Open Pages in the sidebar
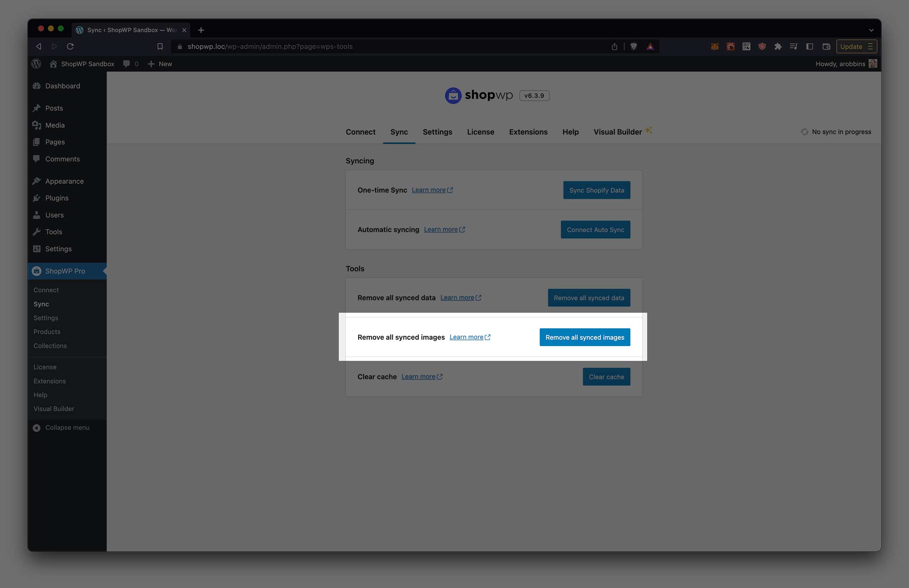 tap(67, 142)
